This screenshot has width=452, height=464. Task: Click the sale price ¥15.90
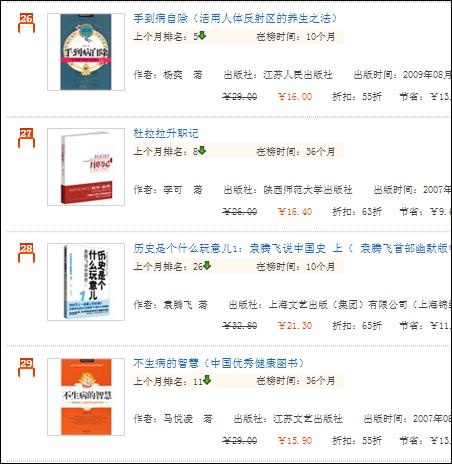[x=295, y=440]
